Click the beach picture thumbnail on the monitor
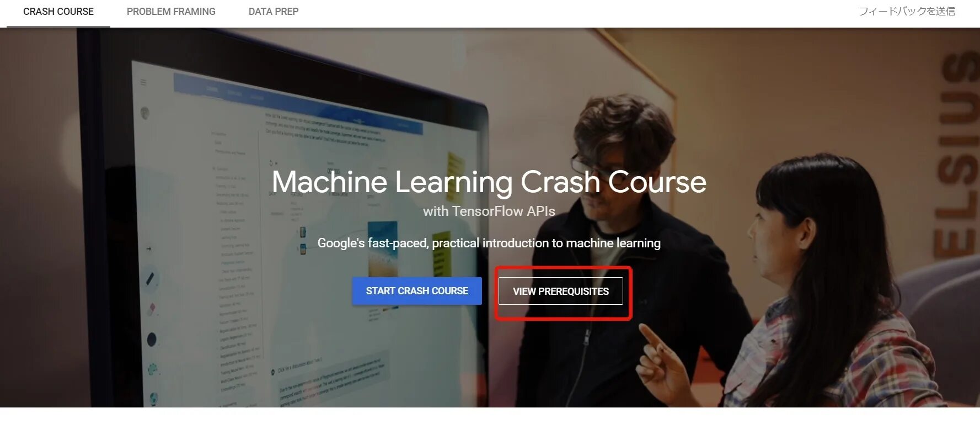Image resolution: width=980 pixels, height=445 pixels. [382, 248]
